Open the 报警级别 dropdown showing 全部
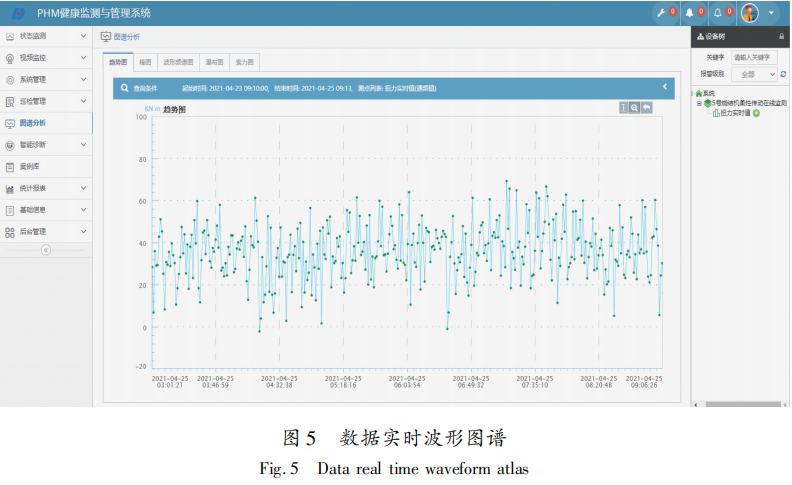This screenshot has width=792, height=485. [x=754, y=74]
